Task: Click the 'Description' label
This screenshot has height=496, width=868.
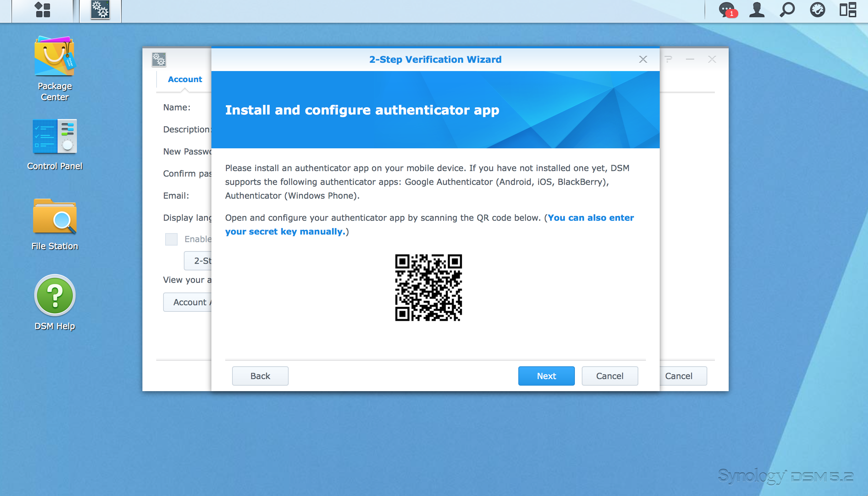Action: 187,129
